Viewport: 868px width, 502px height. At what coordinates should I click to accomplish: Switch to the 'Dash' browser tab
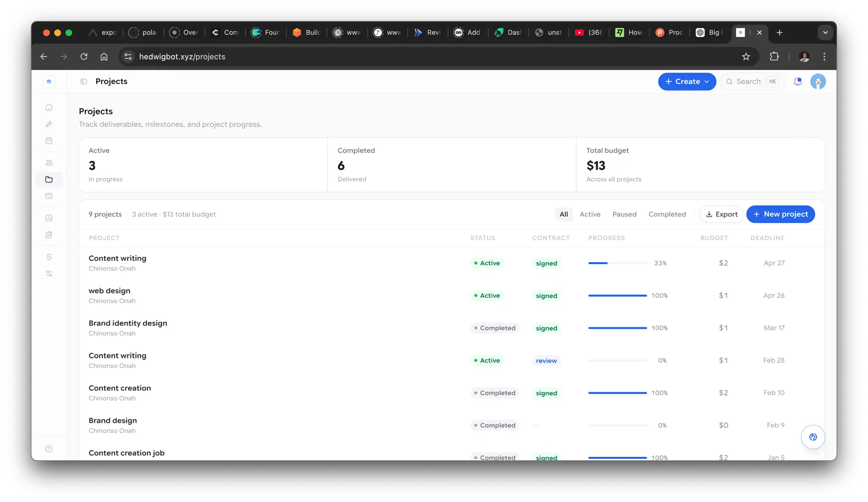pos(508,33)
